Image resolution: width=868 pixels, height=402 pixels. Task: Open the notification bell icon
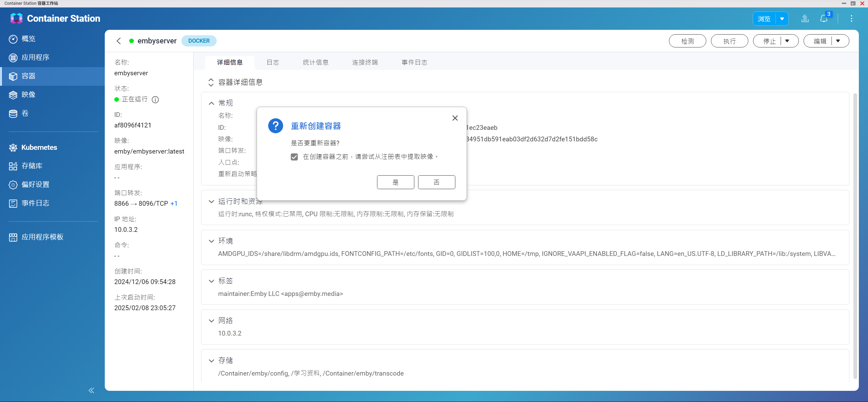tap(824, 19)
